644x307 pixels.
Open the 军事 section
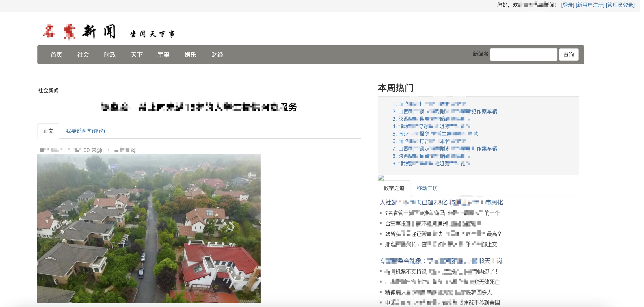[x=164, y=55]
